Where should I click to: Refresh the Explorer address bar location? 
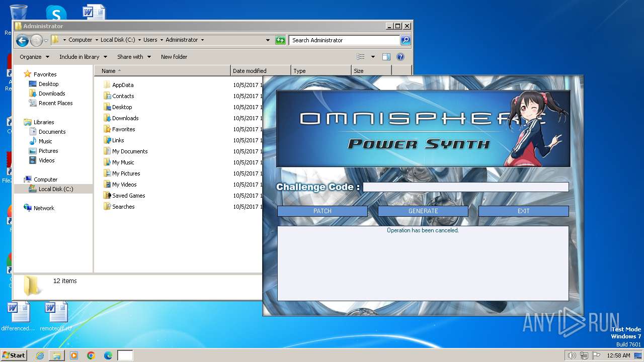[x=280, y=40]
